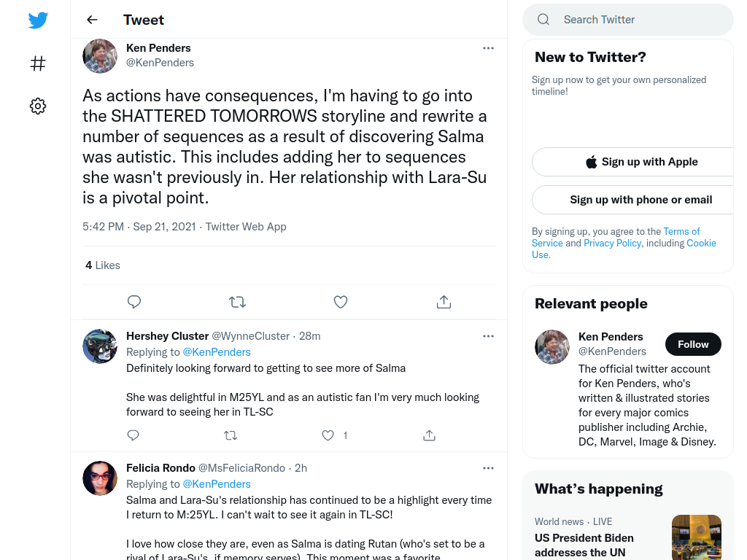Open the Explore hashtag icon

[38, 63]
